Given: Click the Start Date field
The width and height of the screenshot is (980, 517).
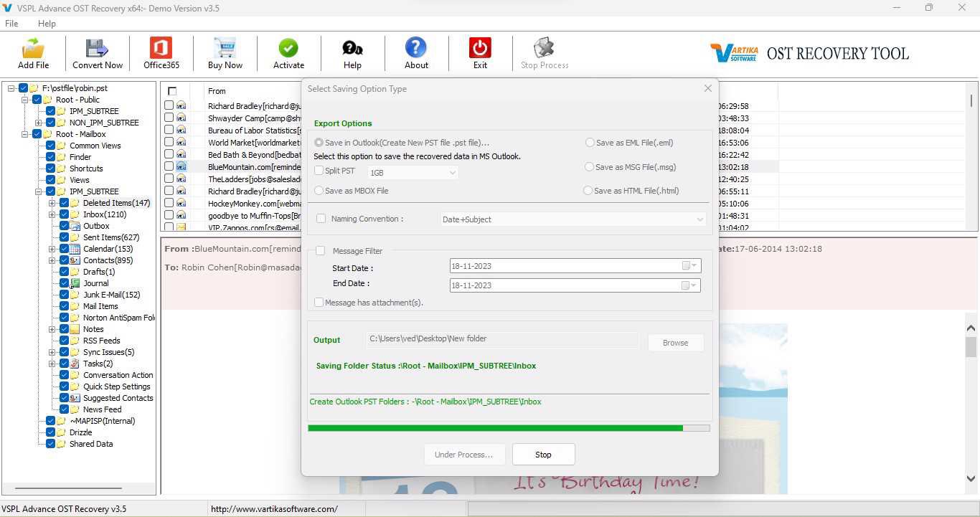Looking at the screenshot, I should [575, 266].
